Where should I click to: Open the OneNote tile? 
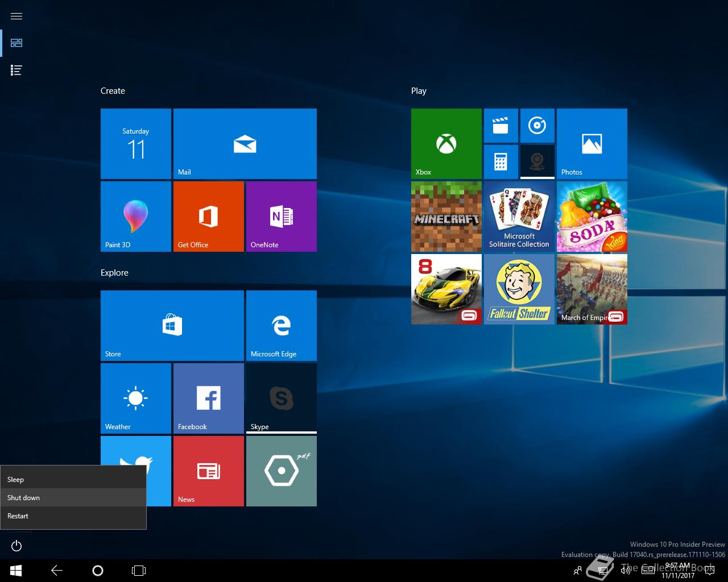point(282,217)
